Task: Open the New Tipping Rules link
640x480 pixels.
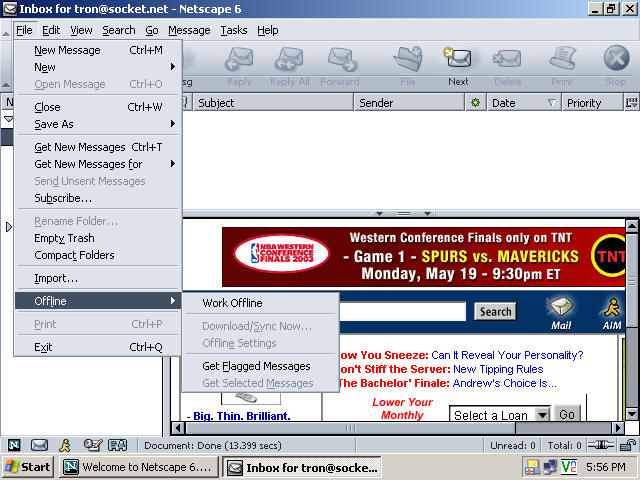Action: click(498, 369)
